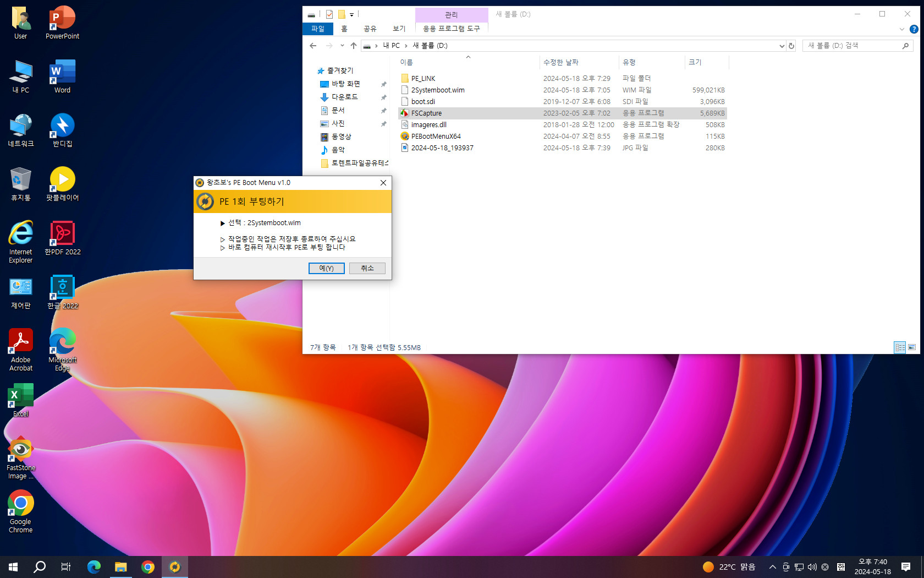Open the User folder desktop icon
Image resolution: width=924 pixels, height=578 pixels.
click(x=21, y=23)
